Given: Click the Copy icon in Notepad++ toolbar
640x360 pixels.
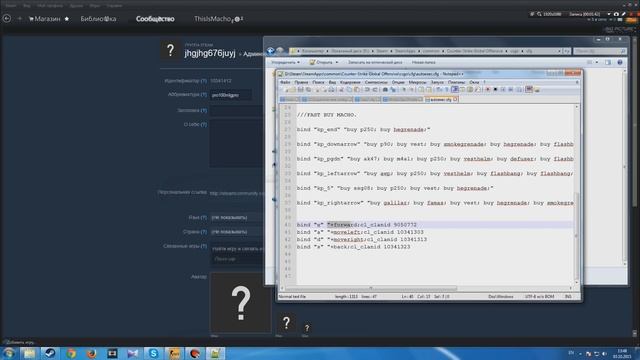Looking at the screenshot, I should pyautogui.click(x=349, y=89).
